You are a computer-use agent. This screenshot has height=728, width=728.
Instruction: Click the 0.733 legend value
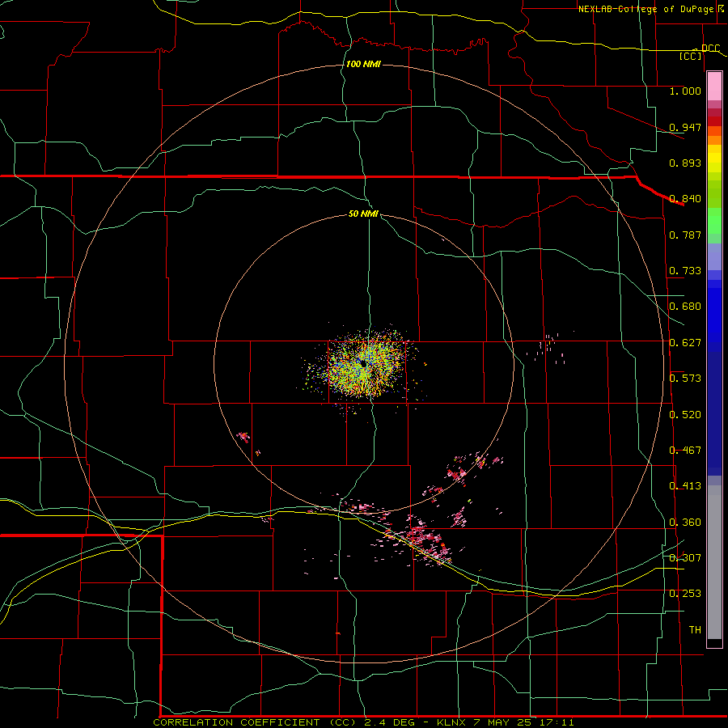[685, 271]
